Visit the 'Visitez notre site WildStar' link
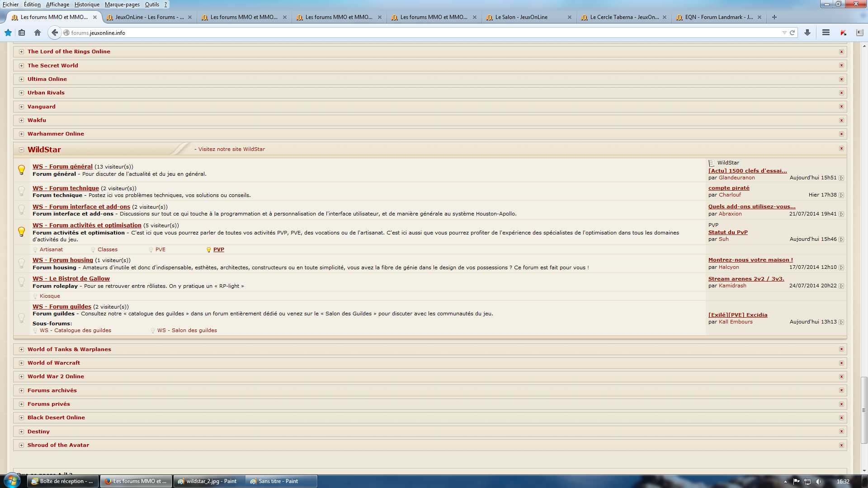Viewport: 868px width, 488px height. [231, 149]
